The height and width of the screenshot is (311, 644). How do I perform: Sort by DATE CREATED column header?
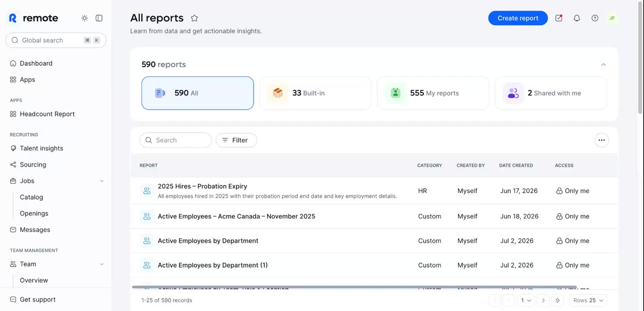pyautogui.click(x=516, y=165)
